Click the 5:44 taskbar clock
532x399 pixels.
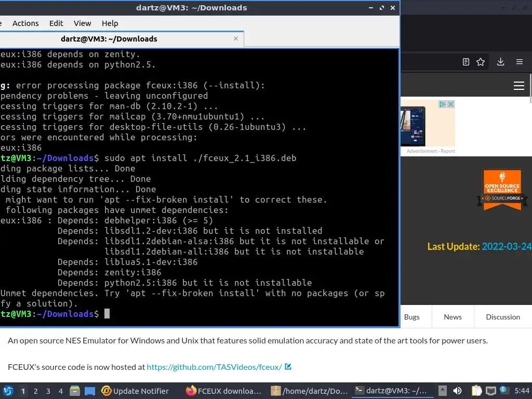tap(522, 391)
